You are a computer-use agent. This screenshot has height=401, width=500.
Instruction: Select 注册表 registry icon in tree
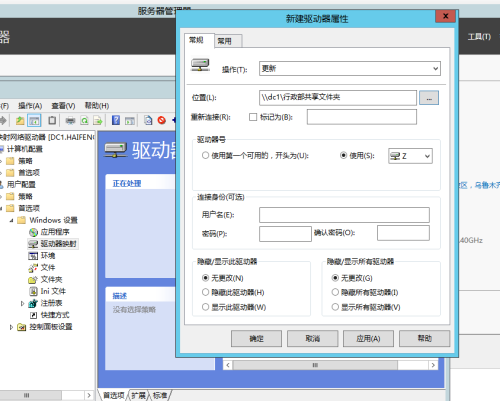(33, 303)
